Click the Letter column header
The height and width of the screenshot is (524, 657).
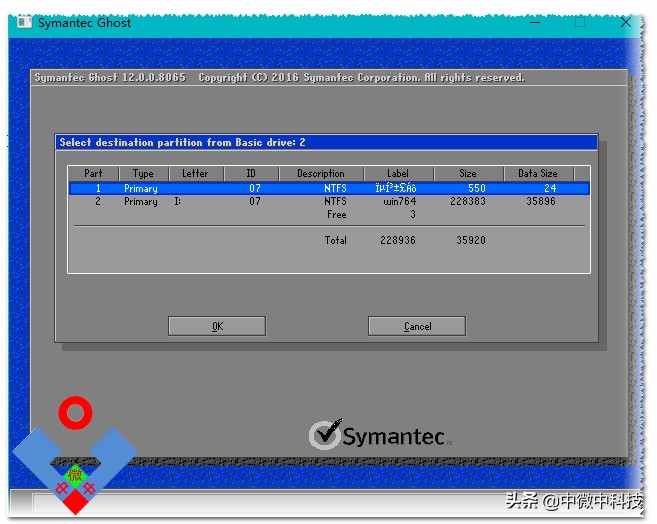pos(195,173)
